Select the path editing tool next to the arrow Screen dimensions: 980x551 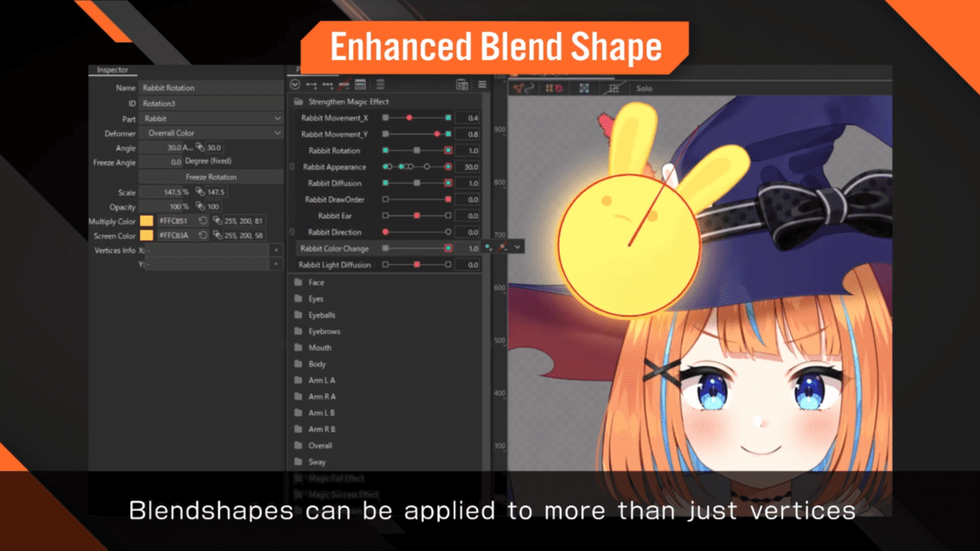point(529,88)
